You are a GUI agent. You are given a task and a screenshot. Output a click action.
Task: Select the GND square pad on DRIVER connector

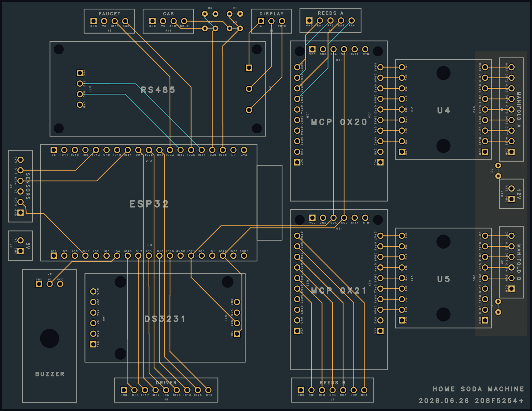click(124, 390)
